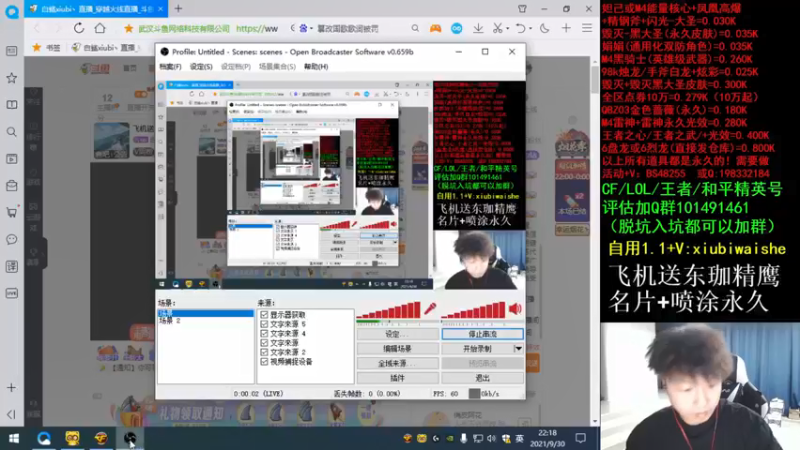Click the scissors screenshot tool

pos(497,29)
